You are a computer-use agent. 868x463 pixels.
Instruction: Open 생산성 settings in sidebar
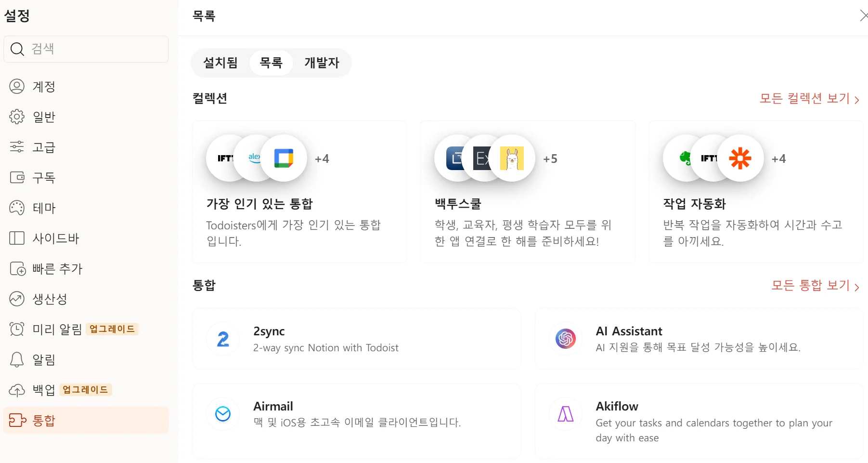49,299
